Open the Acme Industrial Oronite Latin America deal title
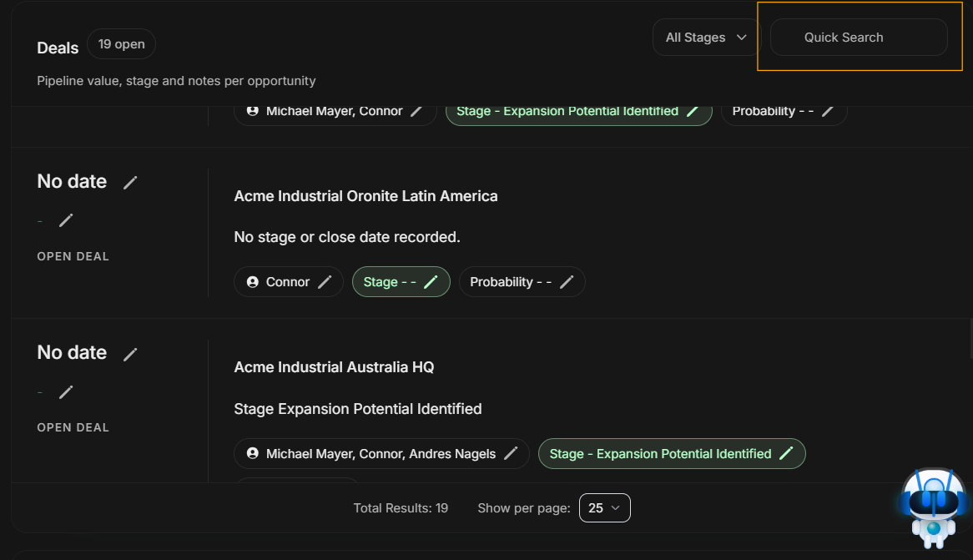 [x=366, y=196]
